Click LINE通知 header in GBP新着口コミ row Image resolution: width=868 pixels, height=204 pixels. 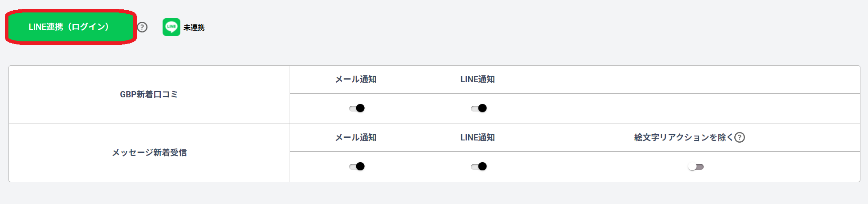[x=478, y=79]
